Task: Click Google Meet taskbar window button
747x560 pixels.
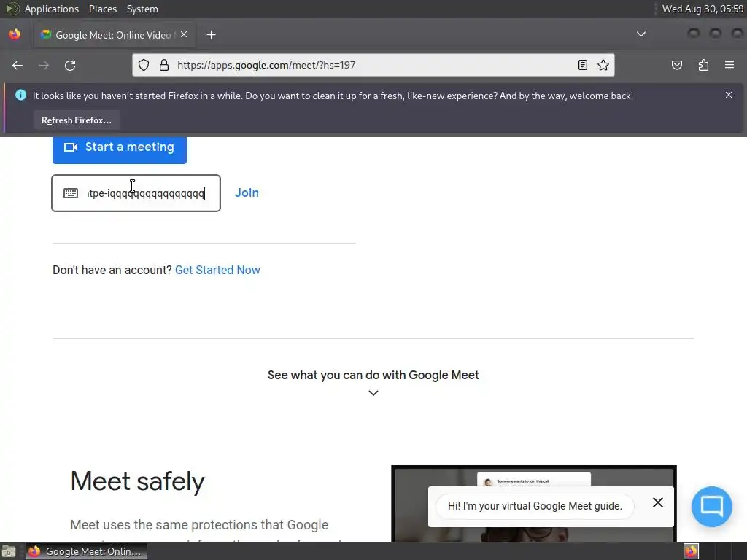Action: point(86,551)
